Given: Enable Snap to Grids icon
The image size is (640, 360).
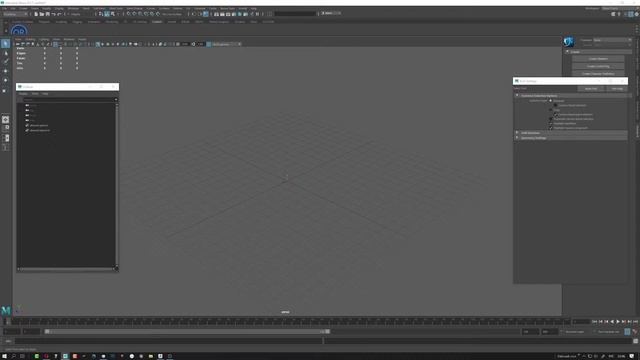Looking at the screenshot, I should point(129,14).
